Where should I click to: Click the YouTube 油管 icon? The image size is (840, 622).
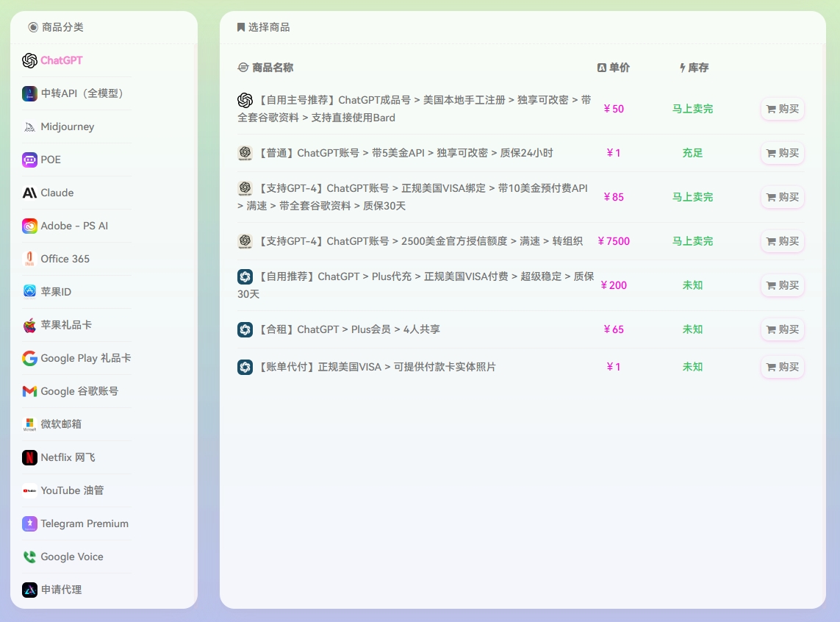[29, 490]
